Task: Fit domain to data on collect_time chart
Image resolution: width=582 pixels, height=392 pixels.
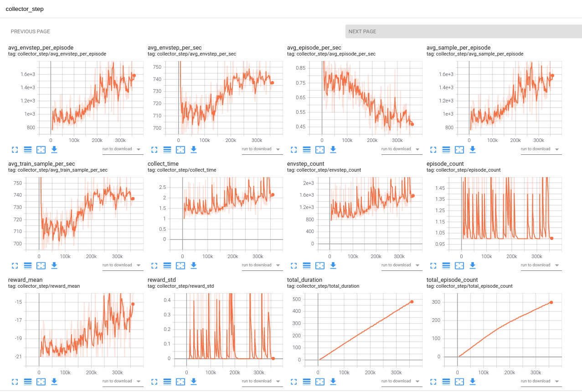Action: pyautogui.click(x=180, y=265)
